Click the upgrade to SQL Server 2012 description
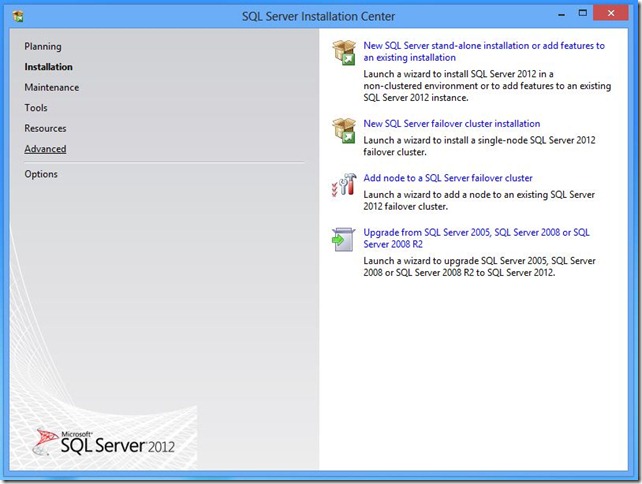The width and height of the screenshot is (642, 484). point(479,267)
